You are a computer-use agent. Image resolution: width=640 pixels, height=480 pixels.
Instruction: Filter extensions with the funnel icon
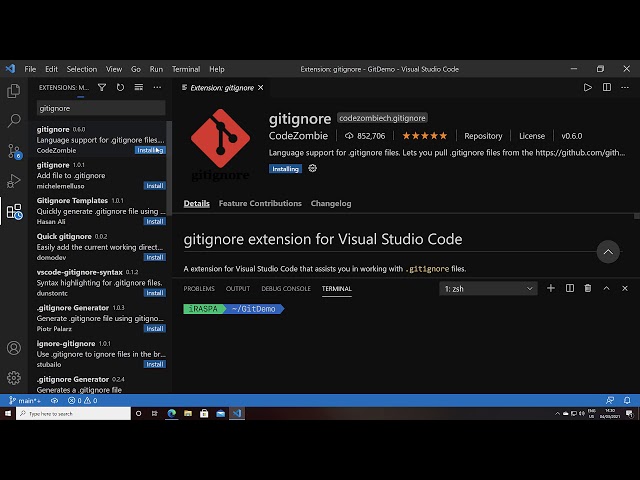pos(102,87)
